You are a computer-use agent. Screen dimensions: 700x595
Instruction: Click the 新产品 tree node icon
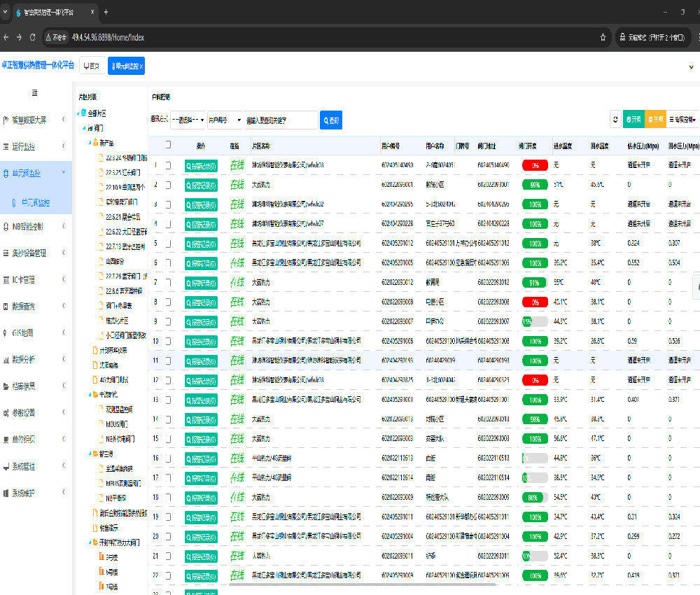[x=95, y=142]
